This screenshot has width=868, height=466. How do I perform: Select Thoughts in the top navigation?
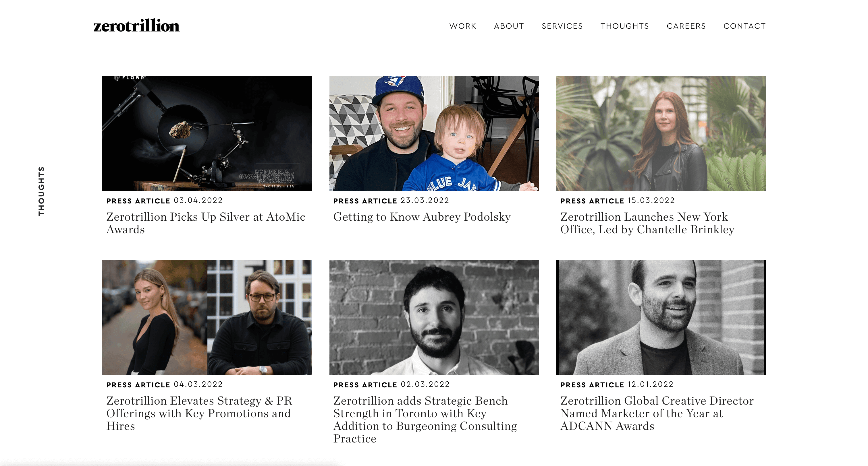click(624, 26)
